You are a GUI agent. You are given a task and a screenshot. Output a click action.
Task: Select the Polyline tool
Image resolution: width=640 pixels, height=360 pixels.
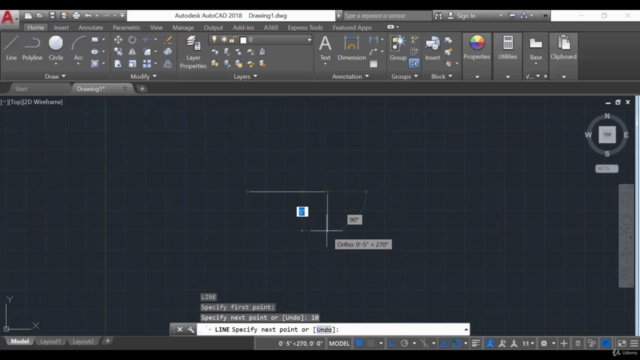click(32, 48)
